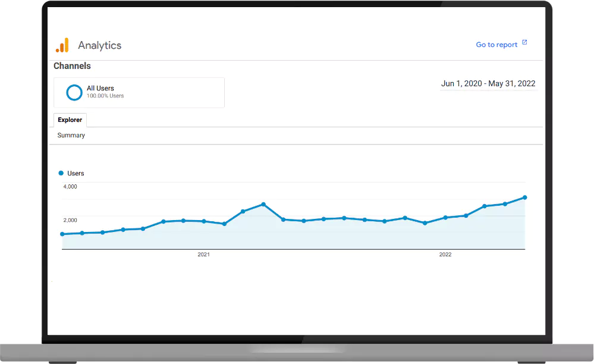Open report via the external-link icon
Viewport: 594px width, 364px height.
524,42
